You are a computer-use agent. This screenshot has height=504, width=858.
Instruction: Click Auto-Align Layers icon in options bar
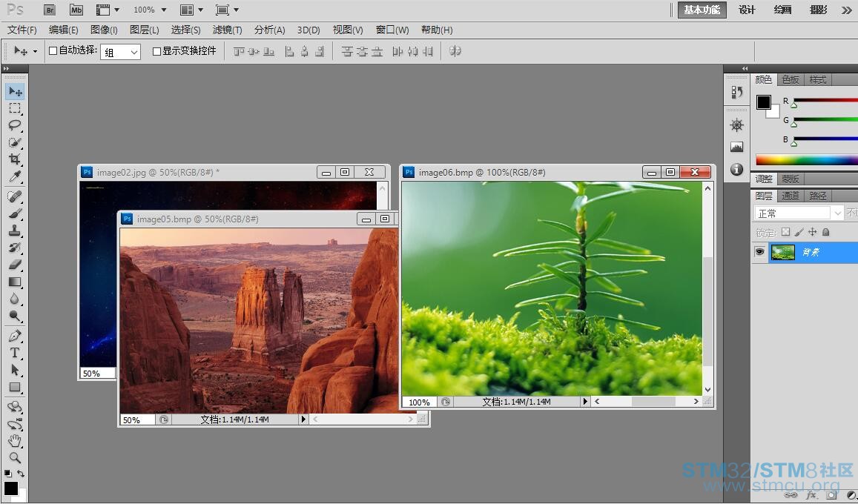[x=455, y=51]
